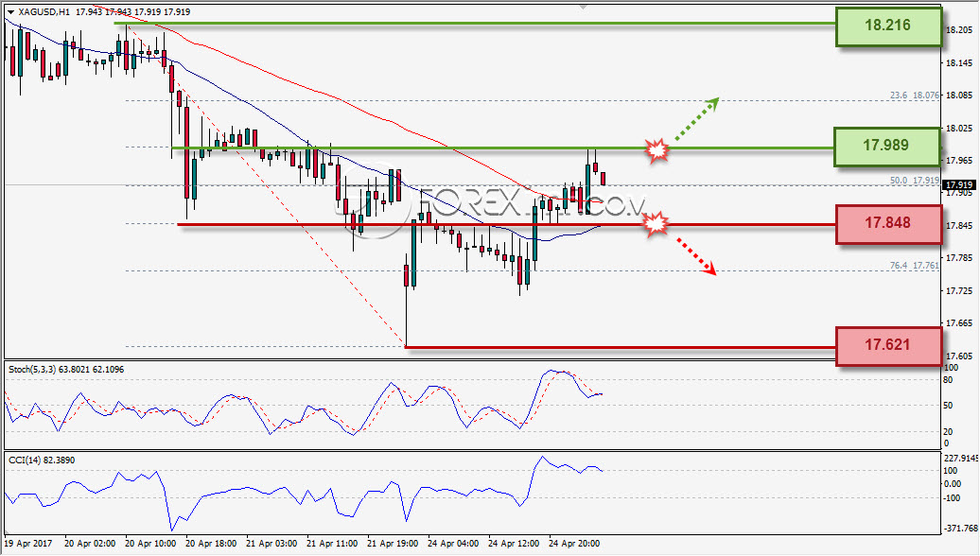Click the '21 Apr 19:00' time axis label

(394, 544)
